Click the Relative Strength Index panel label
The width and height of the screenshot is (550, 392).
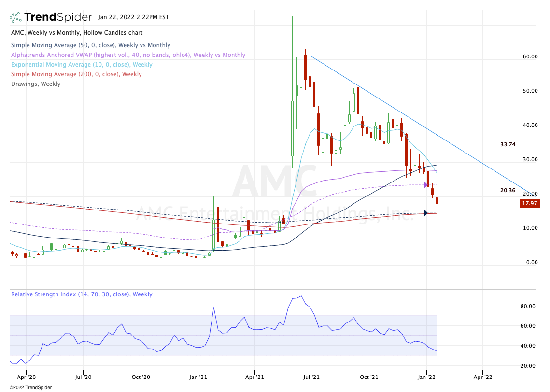tap(82, 294)
